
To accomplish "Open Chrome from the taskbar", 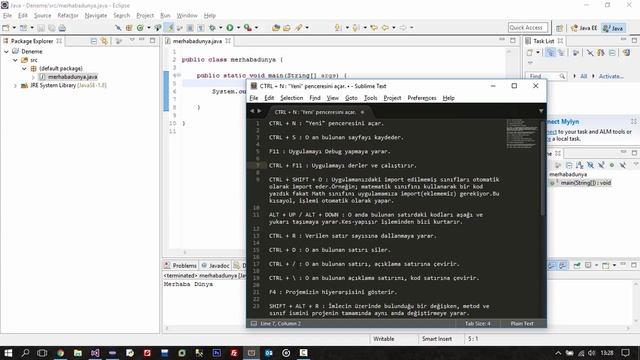I will coord(60,353).
